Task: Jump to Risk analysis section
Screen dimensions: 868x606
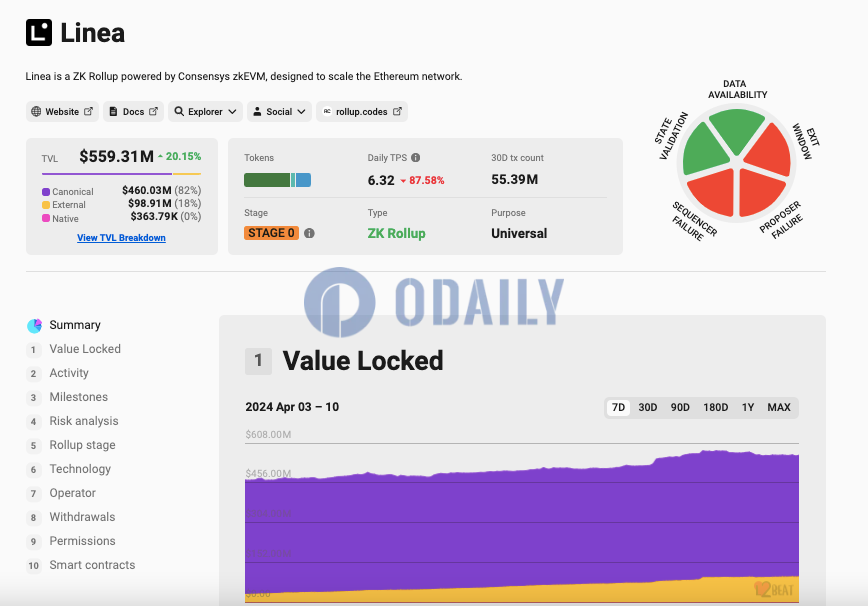Action: [x=84, y=421]
